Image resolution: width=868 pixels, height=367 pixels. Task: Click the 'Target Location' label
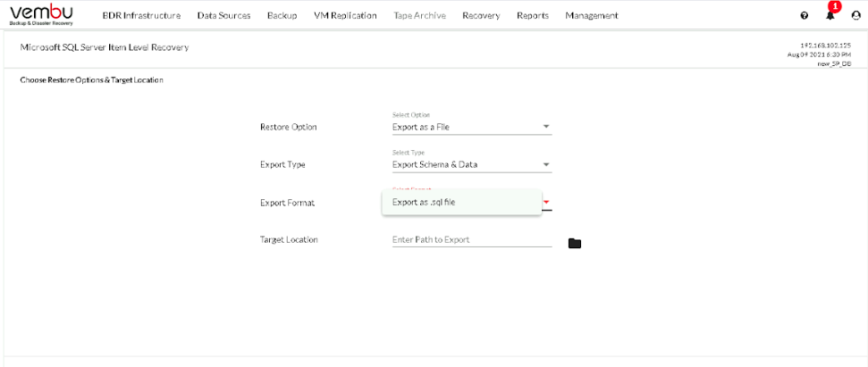(289, 240)
